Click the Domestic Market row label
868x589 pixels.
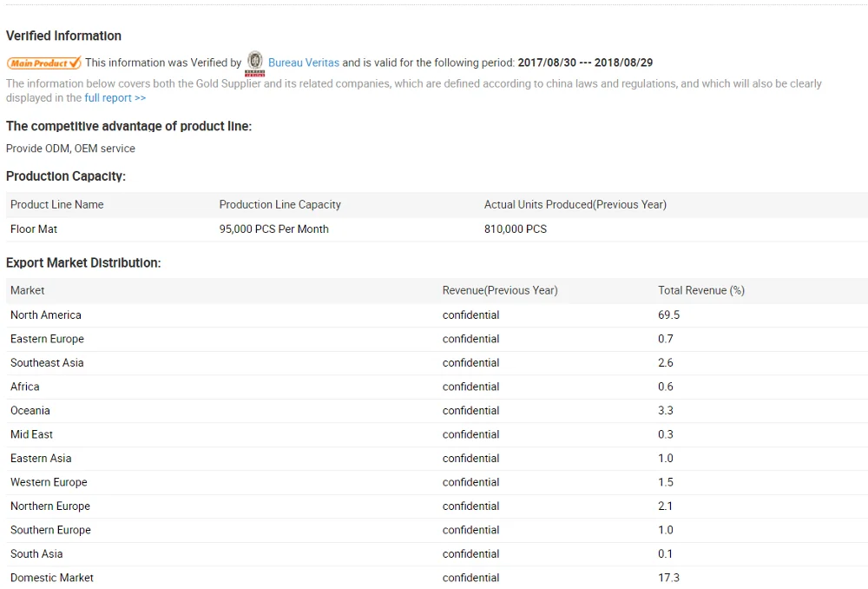pyautogui.click(x=52, y=578)
